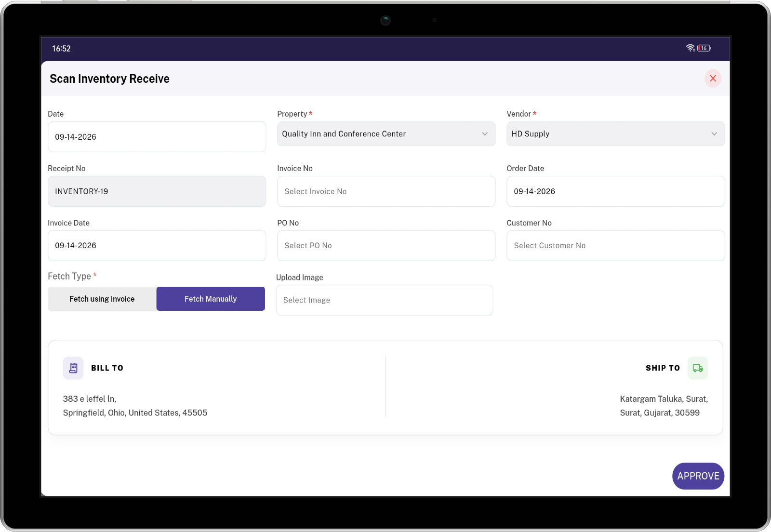Open the Vendor dropdown
Screen dimensions: 771x532
pos(615,134)
